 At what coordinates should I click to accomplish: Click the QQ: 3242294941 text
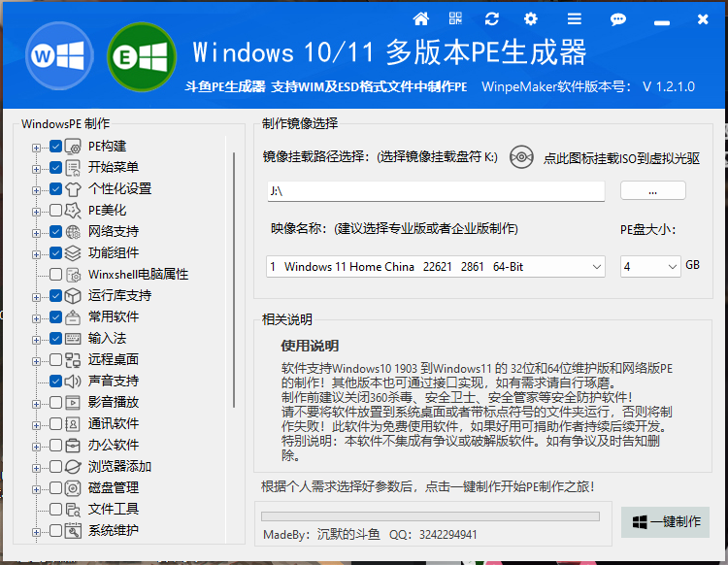point(433,535)
